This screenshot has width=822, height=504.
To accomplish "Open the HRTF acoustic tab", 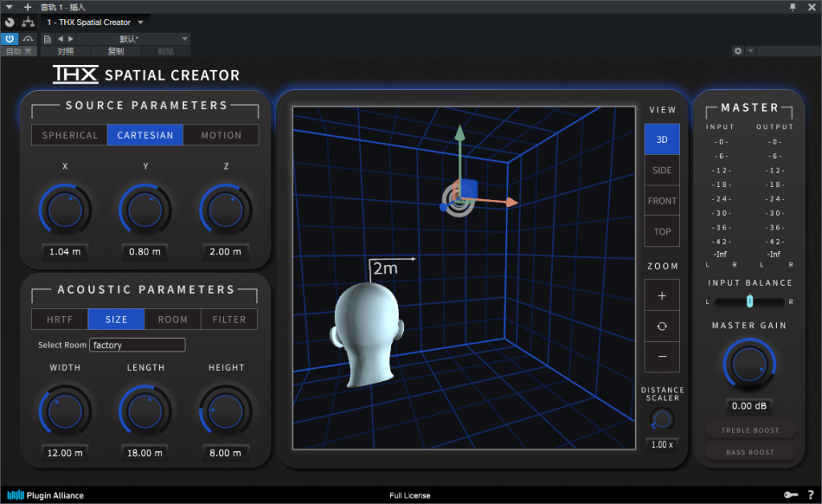I will (x=59, y=319).
